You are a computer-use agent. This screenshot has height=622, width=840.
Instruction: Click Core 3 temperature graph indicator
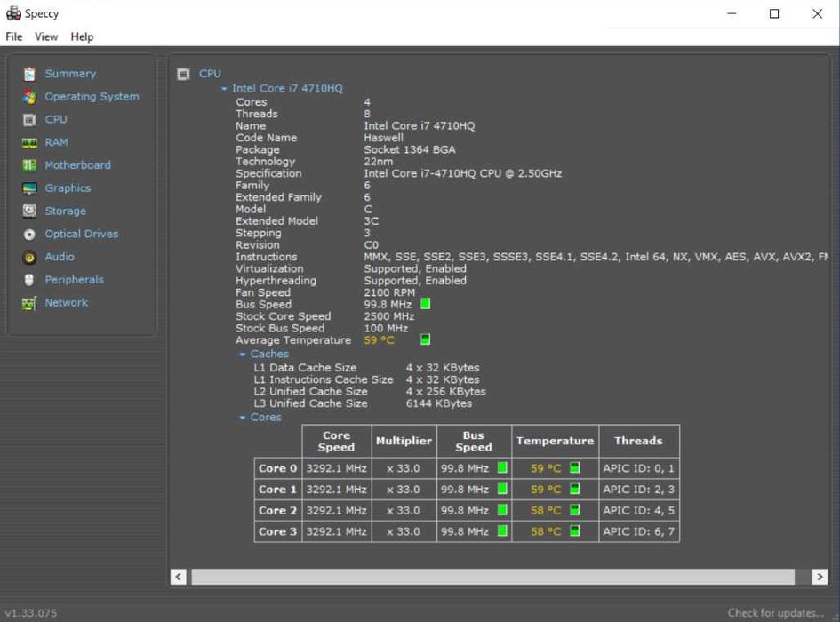click(x=575, y=531)
